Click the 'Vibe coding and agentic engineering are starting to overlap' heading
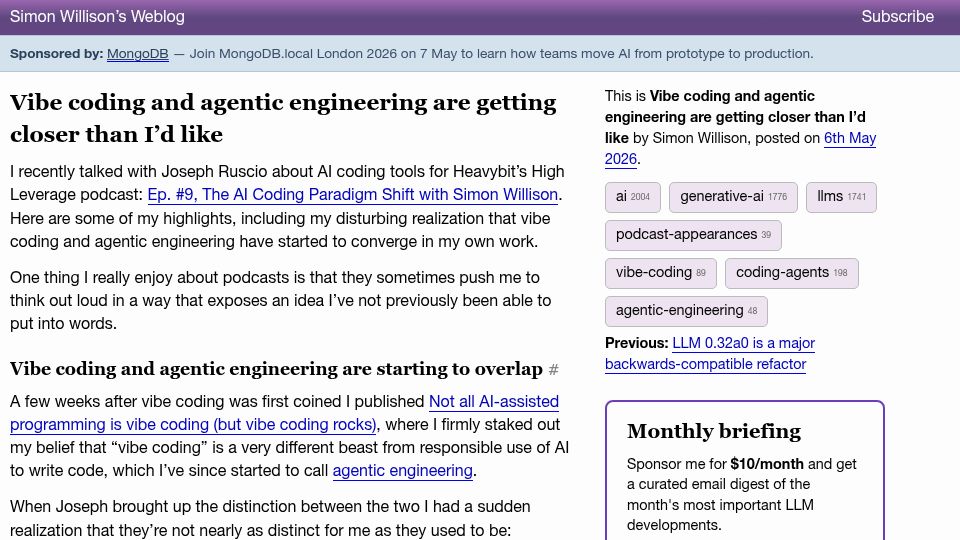The width and height of the screenshot is (960, 540). click(276, 369)
